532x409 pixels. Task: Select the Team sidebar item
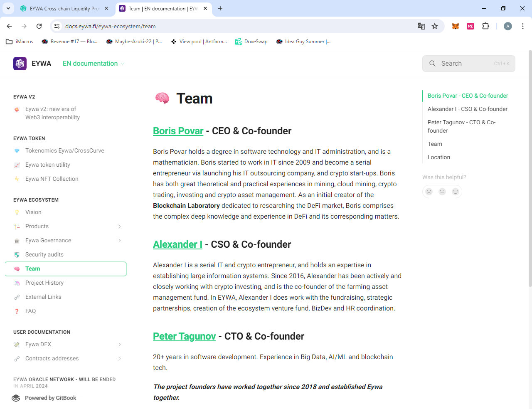coord(66,269)
